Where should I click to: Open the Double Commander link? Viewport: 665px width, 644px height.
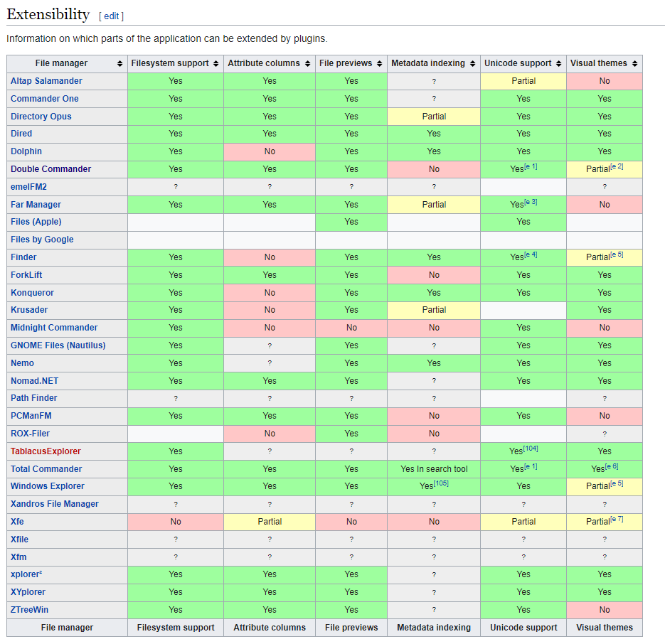(50, 169)
